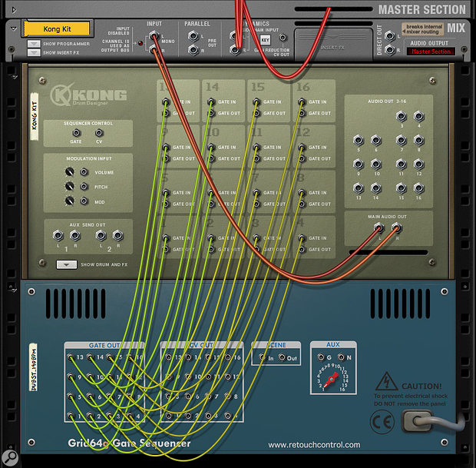
Task: Click the magnifier zoom icon
Action: [x=10, y=457]
